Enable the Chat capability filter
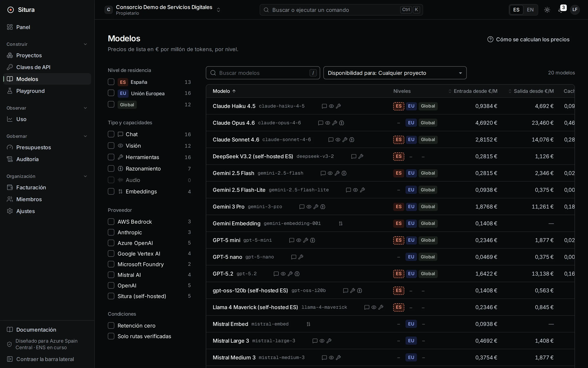 click(x=111, y=134)
